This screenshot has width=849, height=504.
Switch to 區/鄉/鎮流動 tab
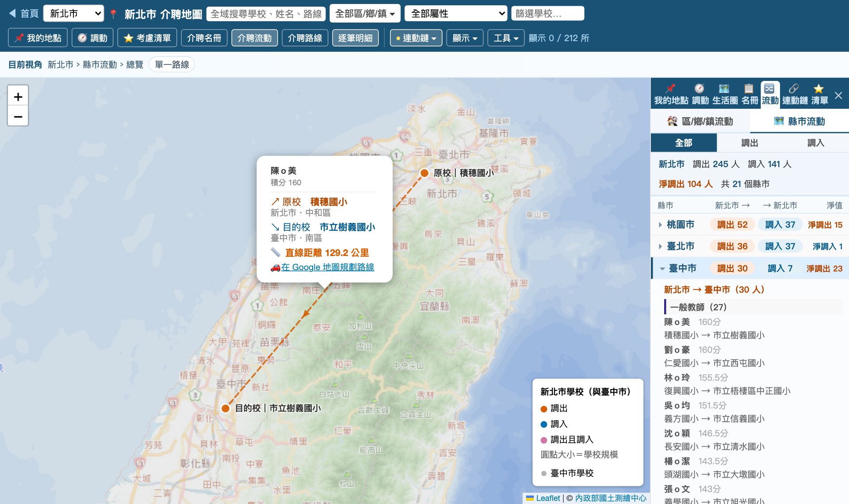pyautogui.click(x=700, y=121)
